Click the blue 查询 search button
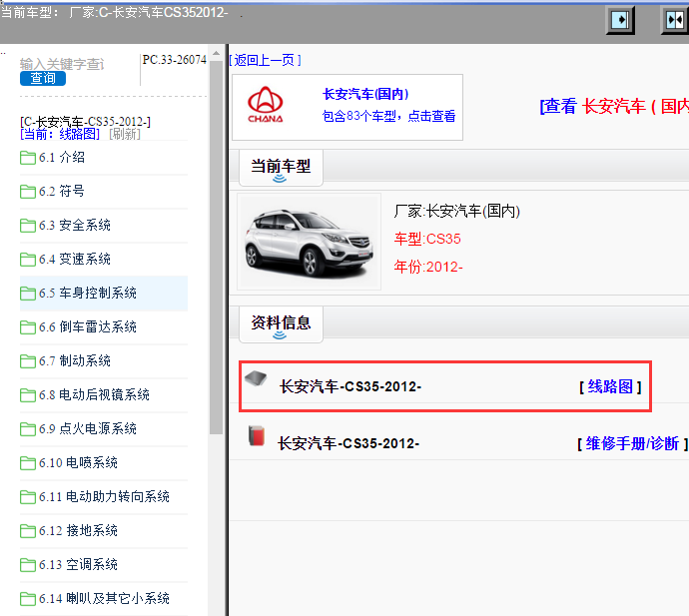The width and height of the screenshot is (689, 616). click(43, 78)
